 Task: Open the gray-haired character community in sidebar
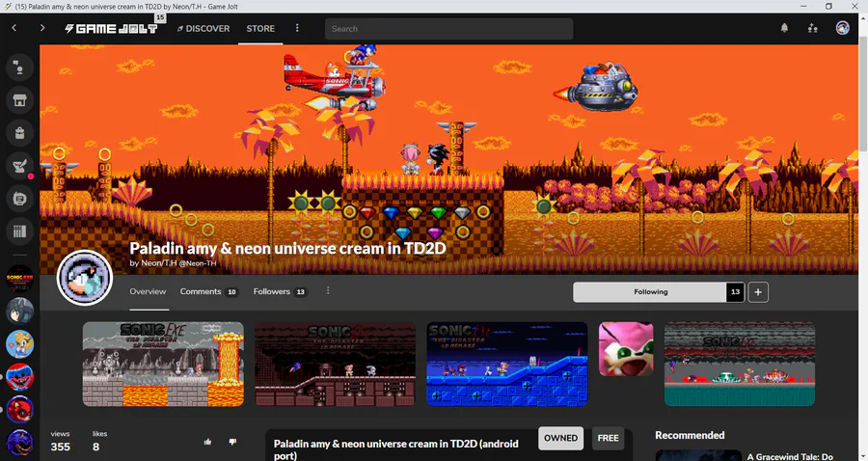[19, 311]
